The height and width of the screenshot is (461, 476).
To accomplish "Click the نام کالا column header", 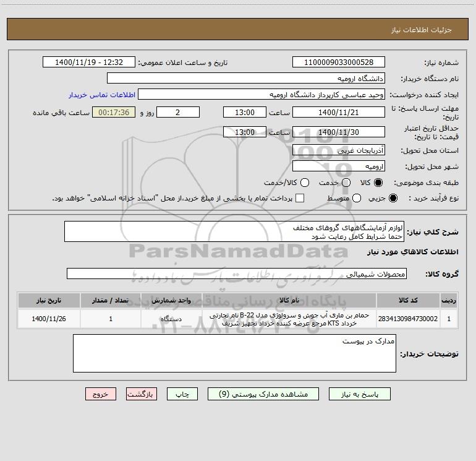I will [289, 301].
